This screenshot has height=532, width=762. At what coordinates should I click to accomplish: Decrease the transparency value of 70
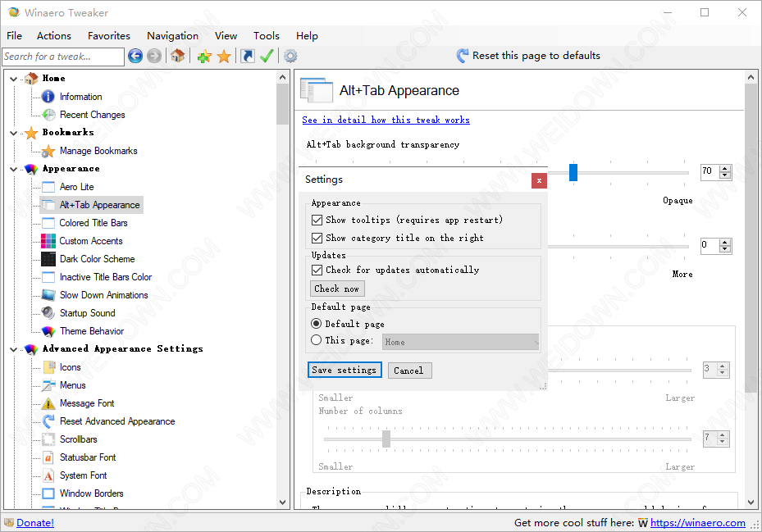[725, 175]
